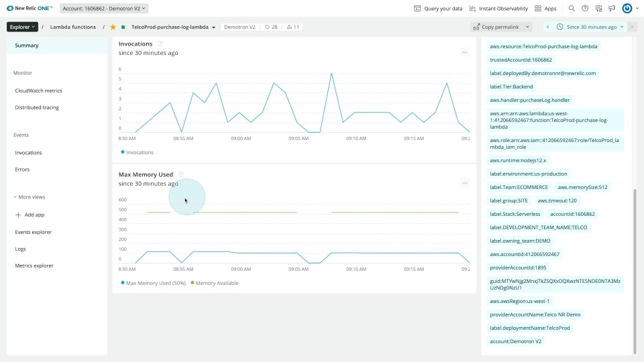Open the Apps launcher
Viewport: 644px width, 362px height.
(x=545, y=8)
